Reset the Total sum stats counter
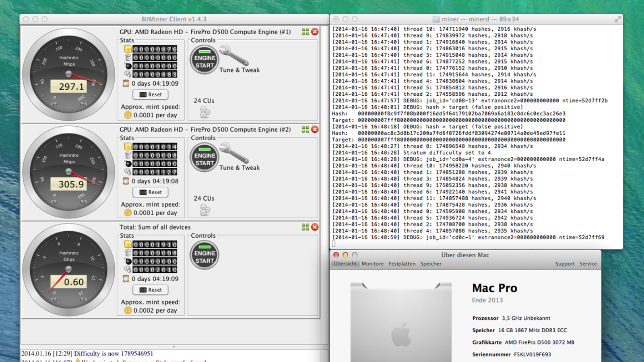 coord(151,290)
